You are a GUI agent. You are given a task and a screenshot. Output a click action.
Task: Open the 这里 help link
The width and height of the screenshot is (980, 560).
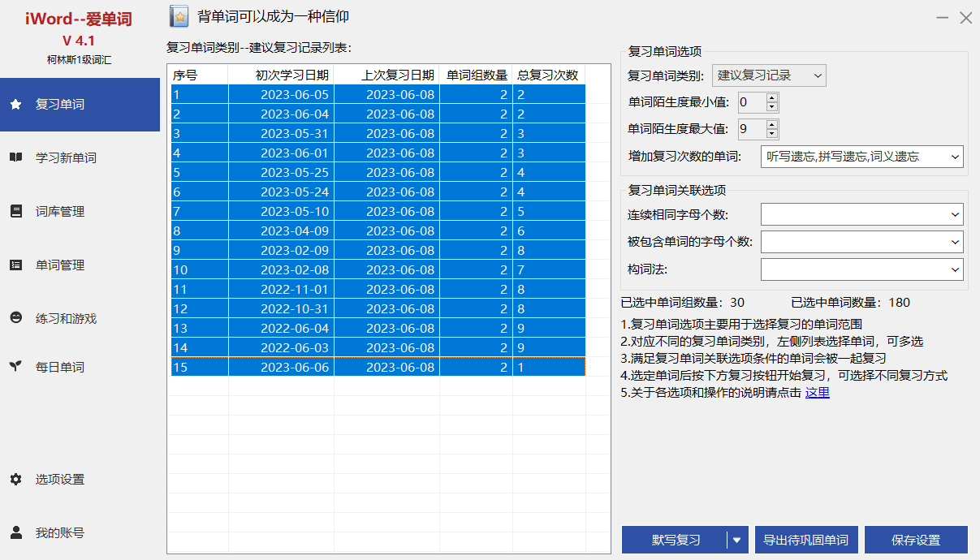pos(817,393)
